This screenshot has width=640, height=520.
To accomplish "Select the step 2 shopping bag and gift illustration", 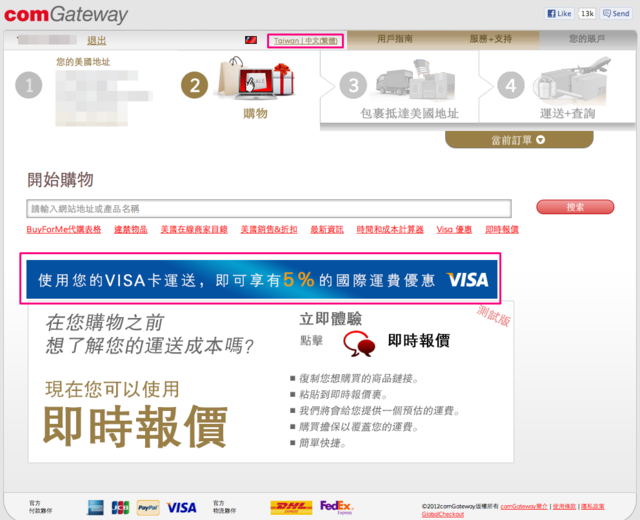I will [x=256, y=79].
